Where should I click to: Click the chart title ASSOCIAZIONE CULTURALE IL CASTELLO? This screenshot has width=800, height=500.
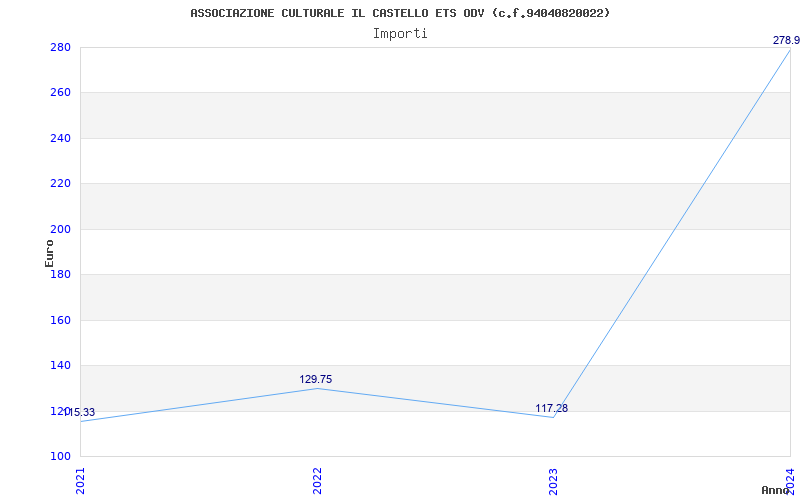(400, 13)
